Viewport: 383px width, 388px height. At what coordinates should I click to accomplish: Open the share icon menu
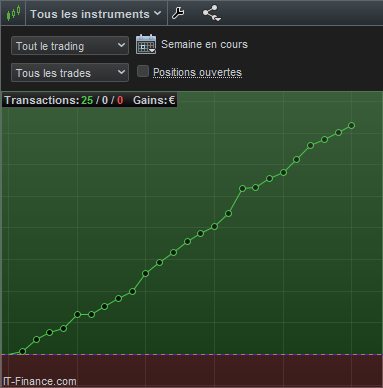pos(212,13)
